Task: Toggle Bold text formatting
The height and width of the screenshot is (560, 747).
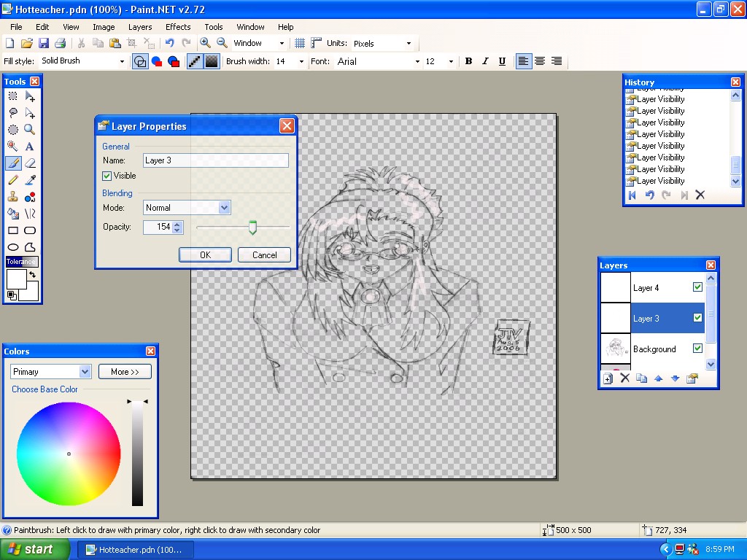Action: click(469, 61)
